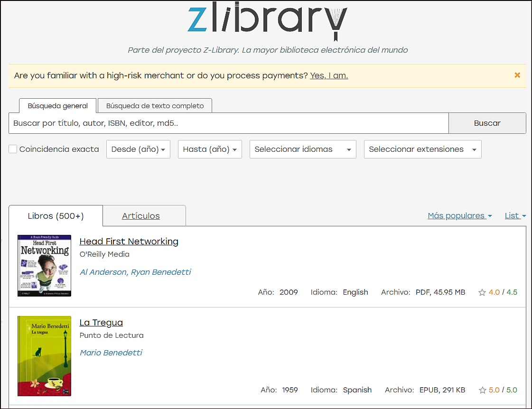Image resolution: width=532 pixels, height=409 pixels.
Task: Click the English language value
Action: pyautogui.click(x=355, y=292)
